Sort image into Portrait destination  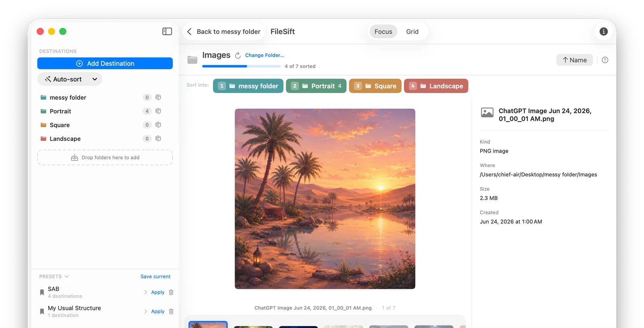click(x=316, y=86)
